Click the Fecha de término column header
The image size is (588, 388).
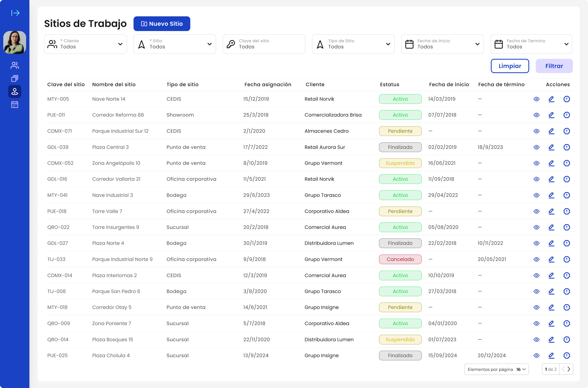501,85
